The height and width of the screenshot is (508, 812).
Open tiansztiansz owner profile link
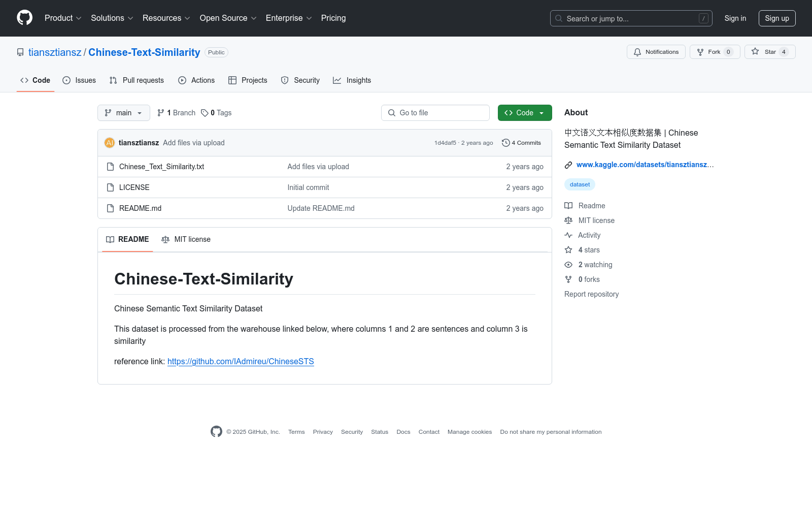coord(55,52)
